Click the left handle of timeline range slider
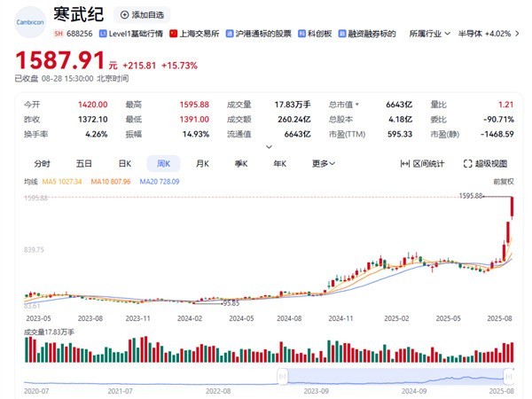This screenshot has height=399, width=532. 281,376
